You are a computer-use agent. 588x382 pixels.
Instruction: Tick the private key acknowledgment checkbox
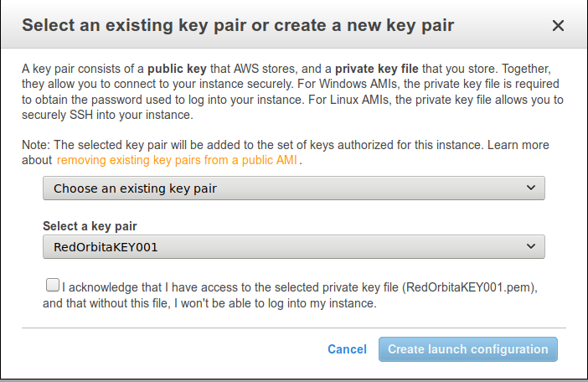click(x=53, y=286)
